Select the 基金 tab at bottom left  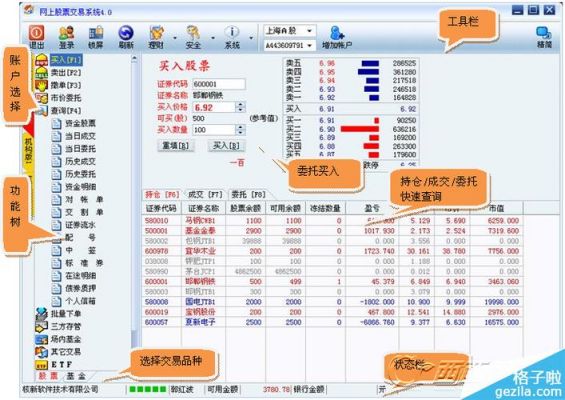click(76, 376)
